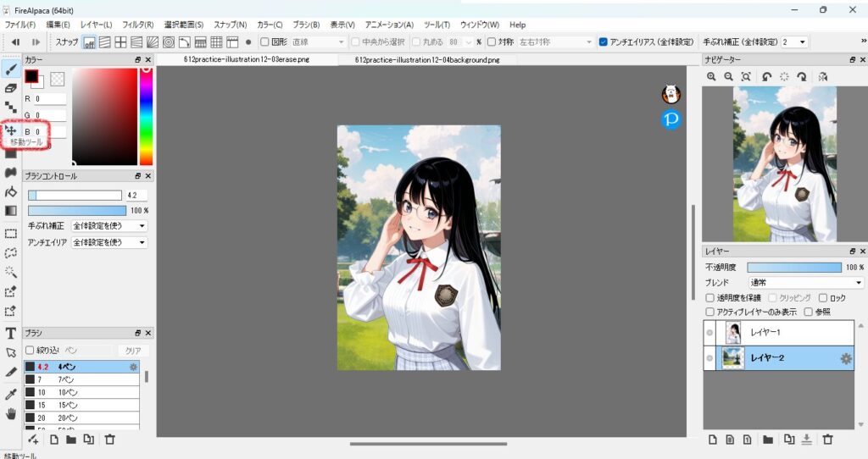Duplicate the layer in the Layer panel

pos(789,440)
